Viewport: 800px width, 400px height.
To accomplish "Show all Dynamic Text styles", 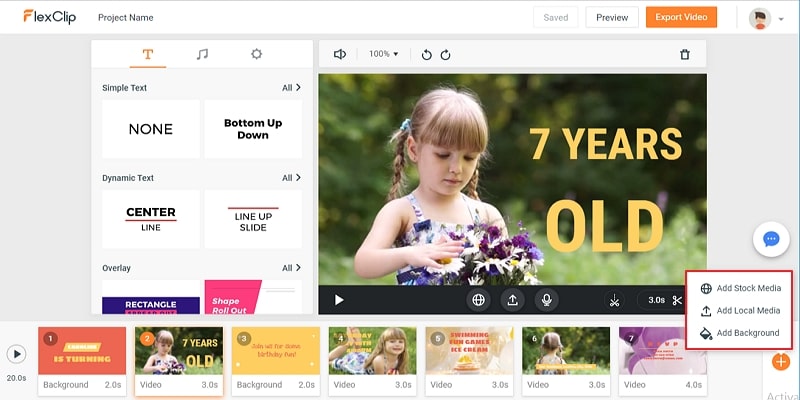I will coord(291,178).
